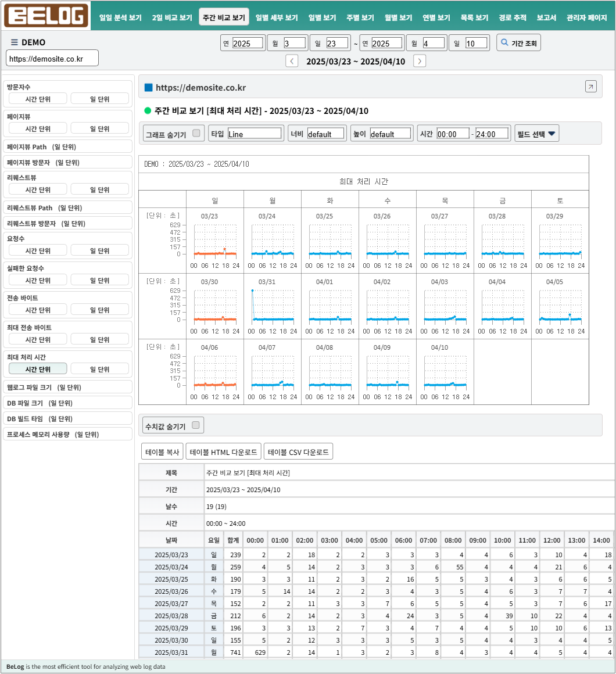This screenshot has width=616, height=674.
Task: Select 최대 처리 시간 시간 단위 button
Action: tap(38, 369)
